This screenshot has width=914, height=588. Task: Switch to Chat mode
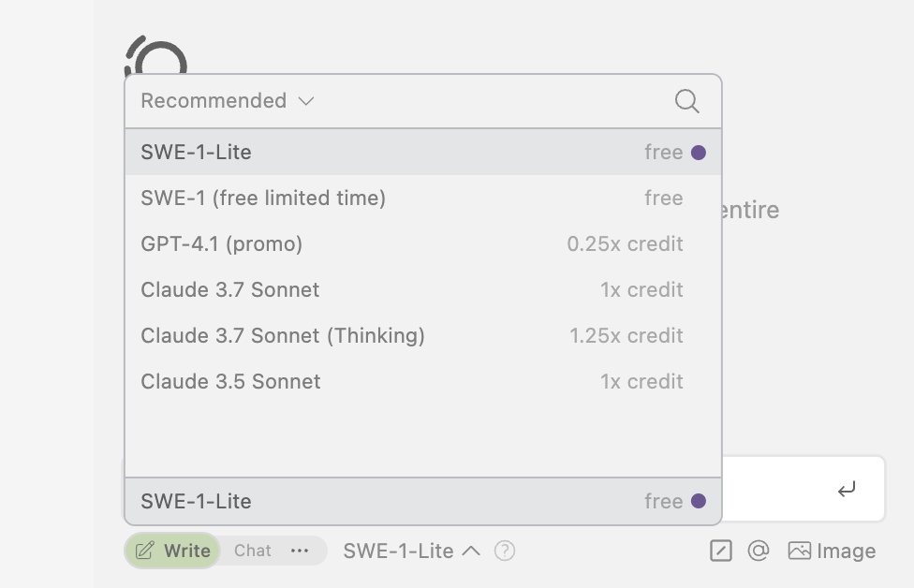(x=253, y=551)
